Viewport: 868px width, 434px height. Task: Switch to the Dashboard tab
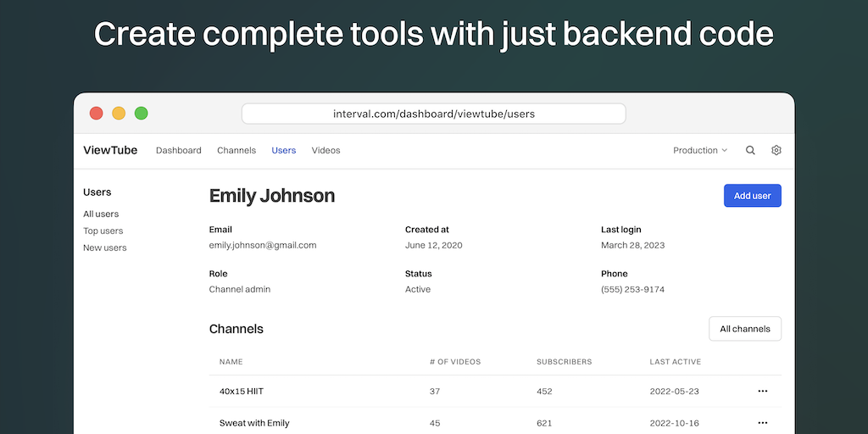(x=179, y=151)
